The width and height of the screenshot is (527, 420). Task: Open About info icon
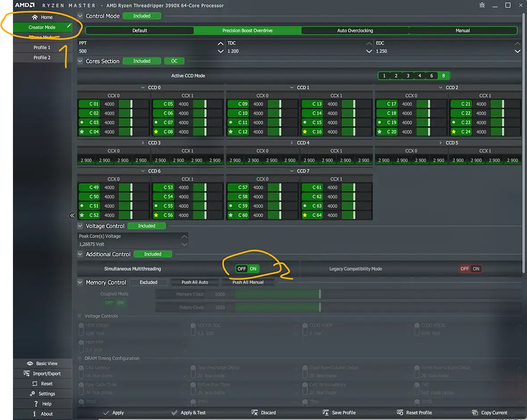click(34, 414)
